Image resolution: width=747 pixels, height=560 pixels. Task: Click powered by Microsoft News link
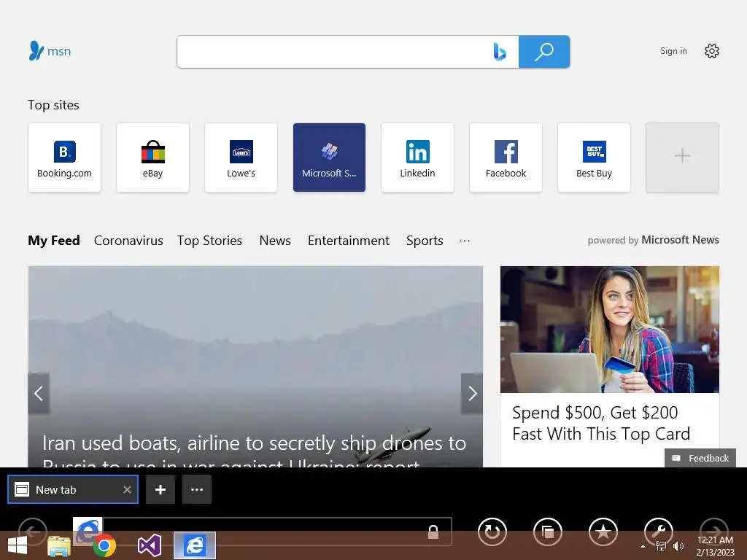[653, 240]
